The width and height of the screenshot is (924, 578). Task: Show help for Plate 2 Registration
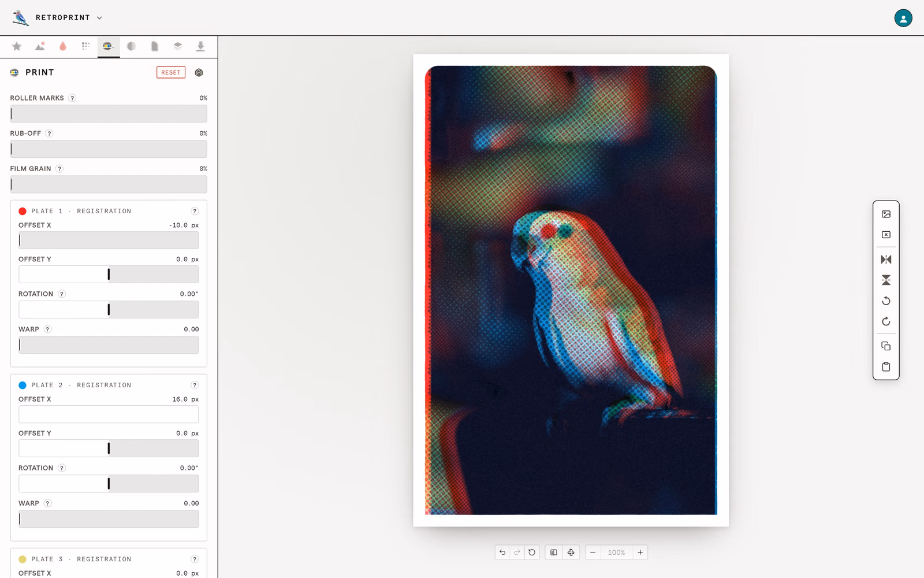click(x=195, y=386)
